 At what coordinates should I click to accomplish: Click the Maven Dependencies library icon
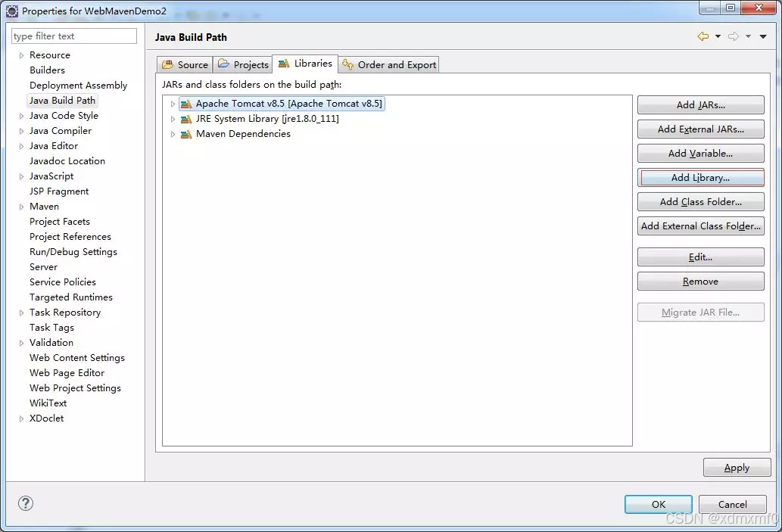click(186, 134)
